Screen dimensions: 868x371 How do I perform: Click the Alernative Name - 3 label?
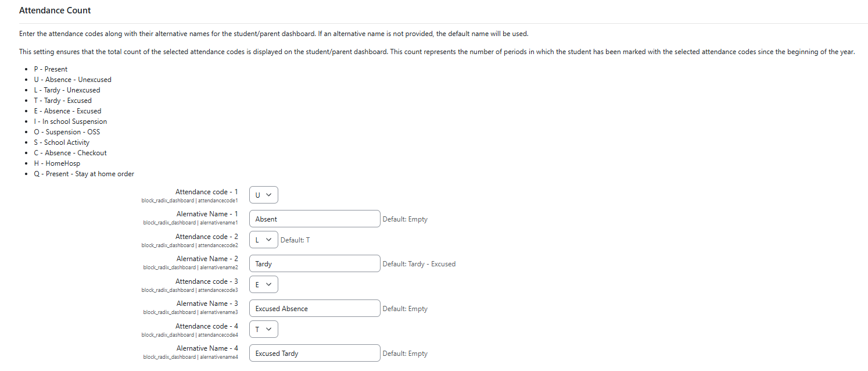(207, 304)
